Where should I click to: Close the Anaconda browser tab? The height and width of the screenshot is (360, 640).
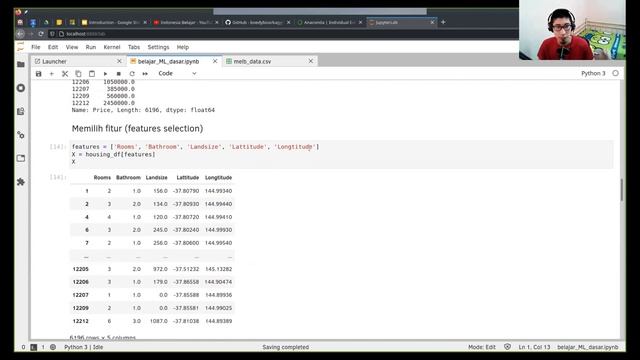pos(360,22)
